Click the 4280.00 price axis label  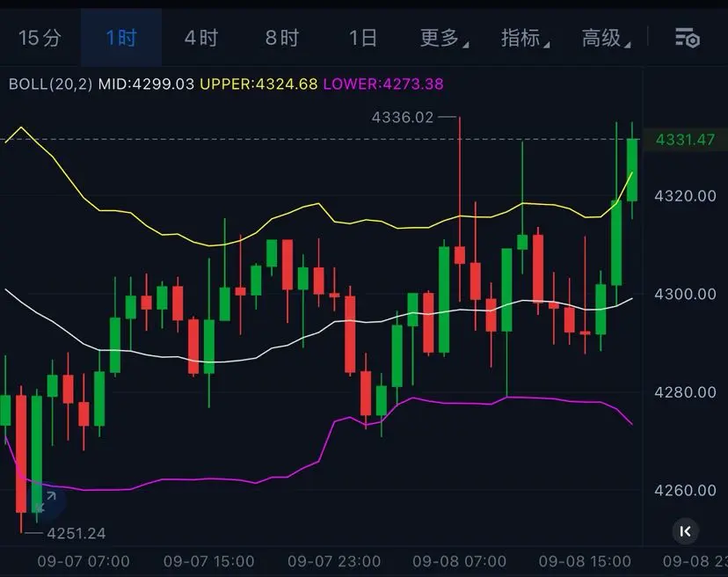tap(685, 392)
